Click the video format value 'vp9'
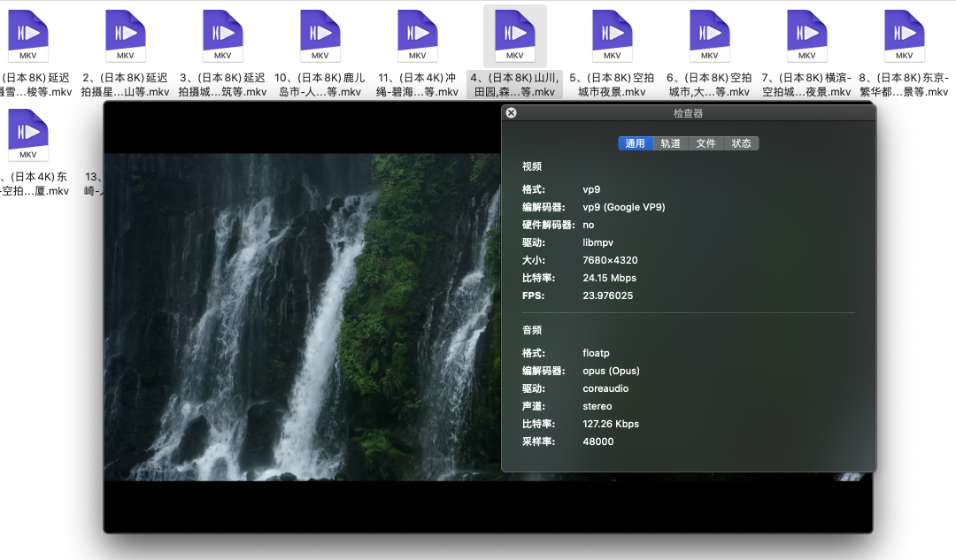The width and height of the screenshot is (956, 560). [591, 189]
